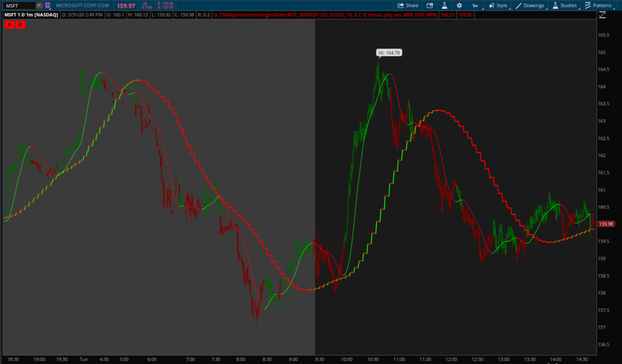Click the purple 9 symbol link icon
Viewport: 622px width, 364px height.
click(48, 6)
